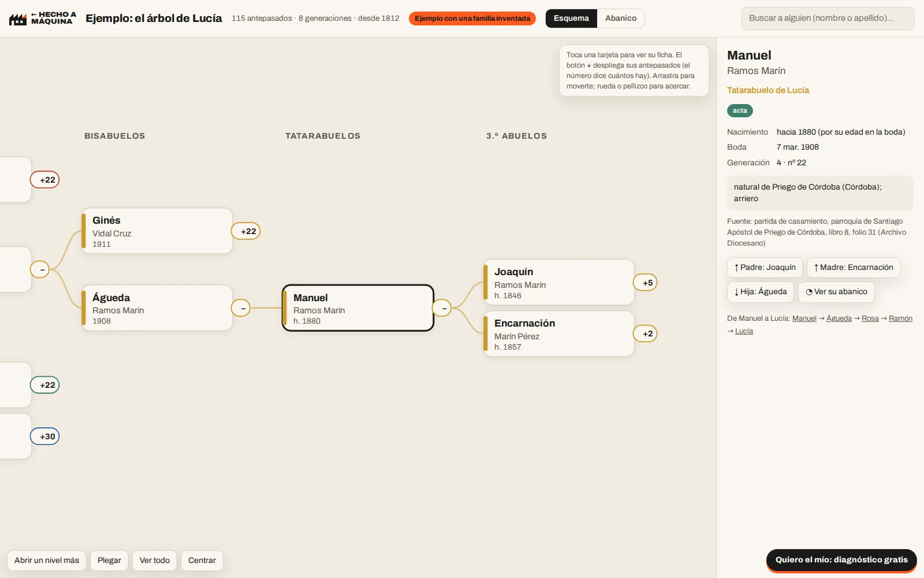Collapse the branch left of Ginés and Águeda

(x=40, y=269)
